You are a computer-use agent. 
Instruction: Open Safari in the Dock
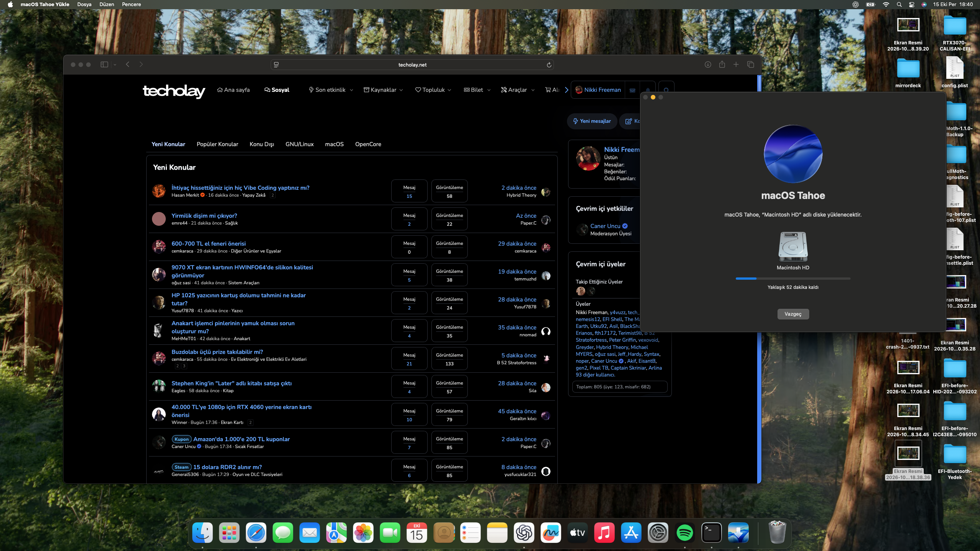click(x=256, y=533)
